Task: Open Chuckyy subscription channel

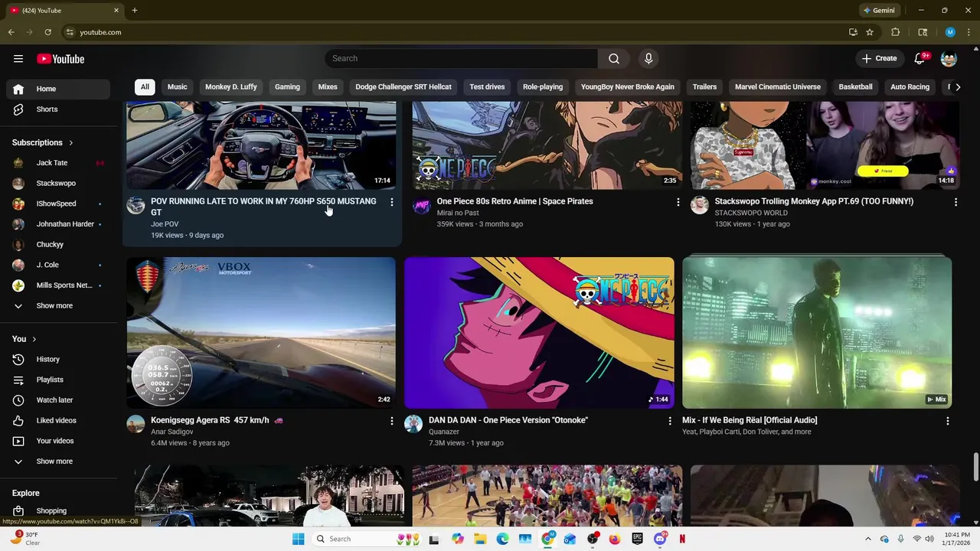Action: (x=58, y=245)
